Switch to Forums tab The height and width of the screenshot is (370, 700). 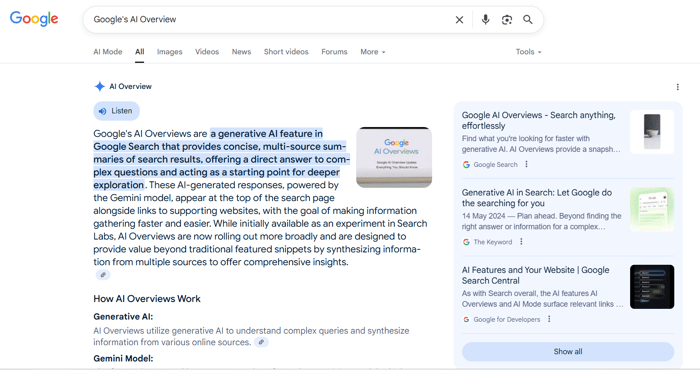334,52
